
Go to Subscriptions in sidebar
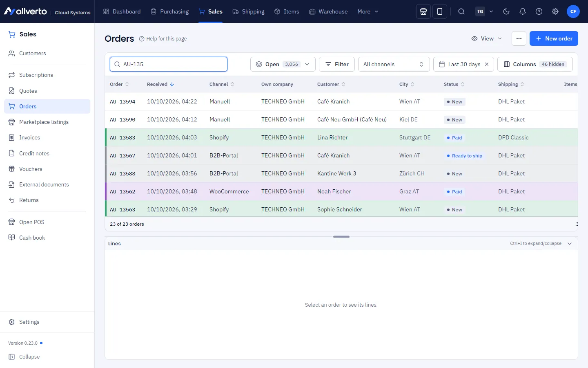coord(47,75)
